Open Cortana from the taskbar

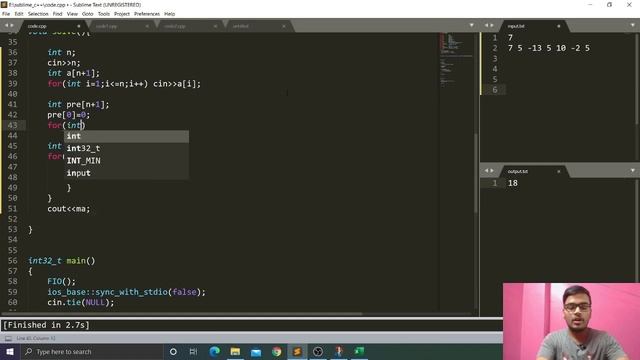(x=173, y=352)
